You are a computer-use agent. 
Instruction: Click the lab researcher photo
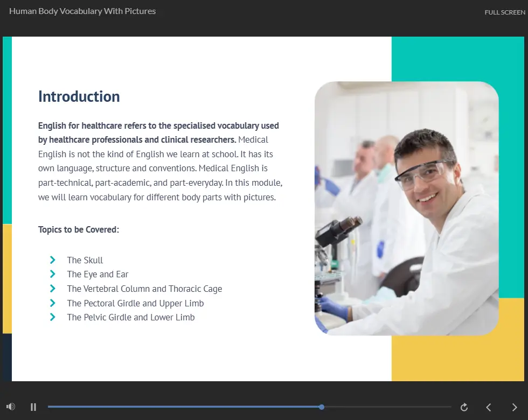(406, 208)
